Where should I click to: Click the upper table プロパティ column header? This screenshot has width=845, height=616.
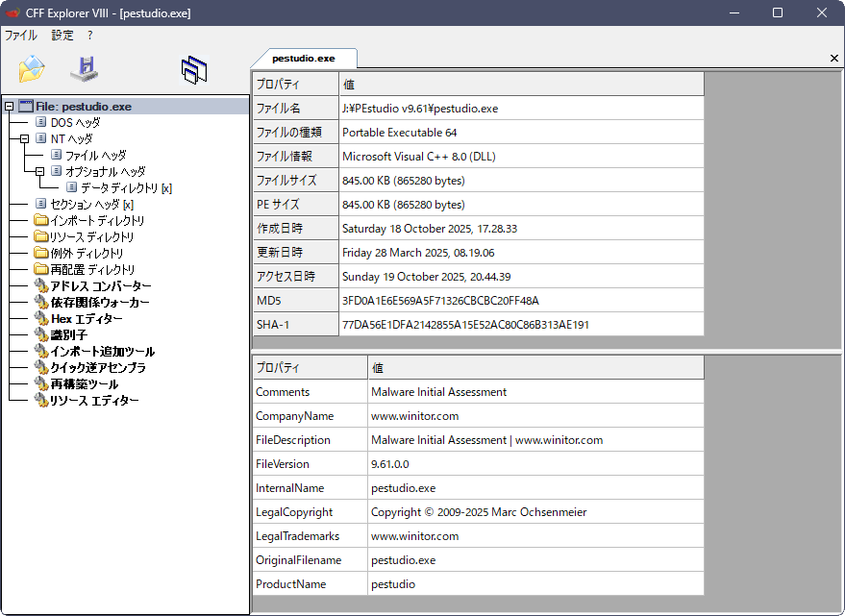[296, 84]
